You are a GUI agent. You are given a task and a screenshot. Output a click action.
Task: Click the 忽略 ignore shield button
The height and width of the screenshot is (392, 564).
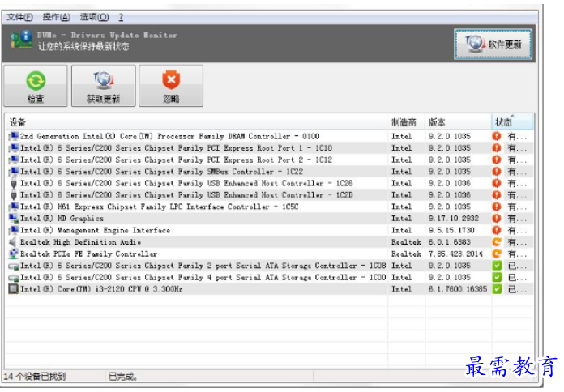click(x=171, y=86)
